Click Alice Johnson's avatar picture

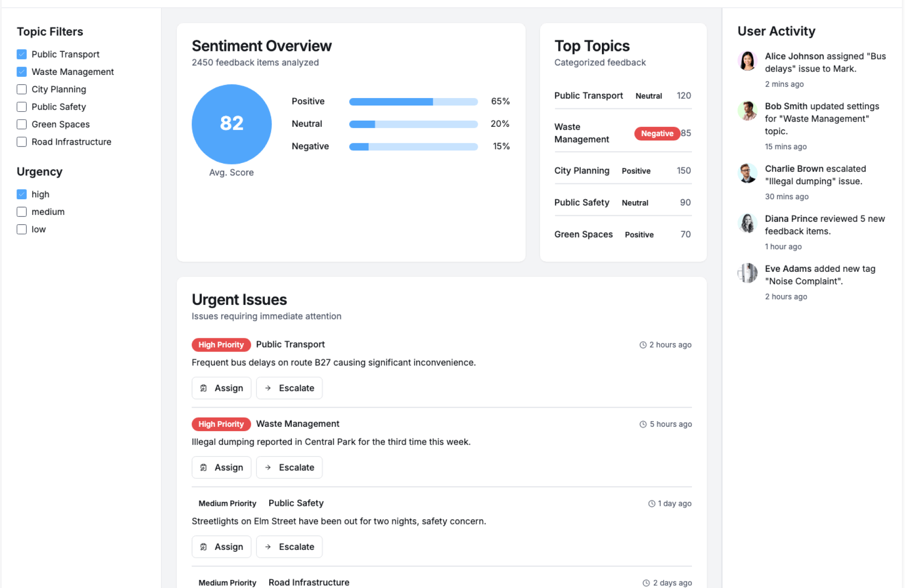[747, 61]
